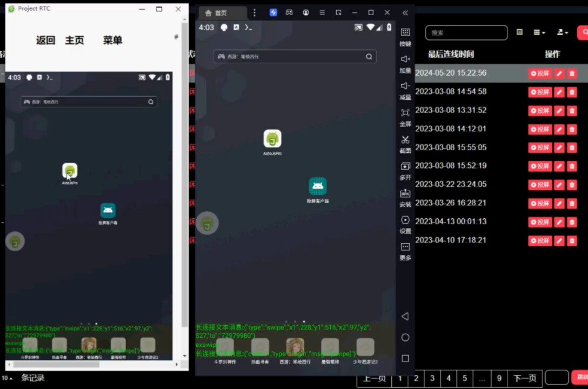The width and height of the screenshot is (588, 389).
Task: Click the window pop-out icon in emulator title bar
Action: click(x=338, y=12)
